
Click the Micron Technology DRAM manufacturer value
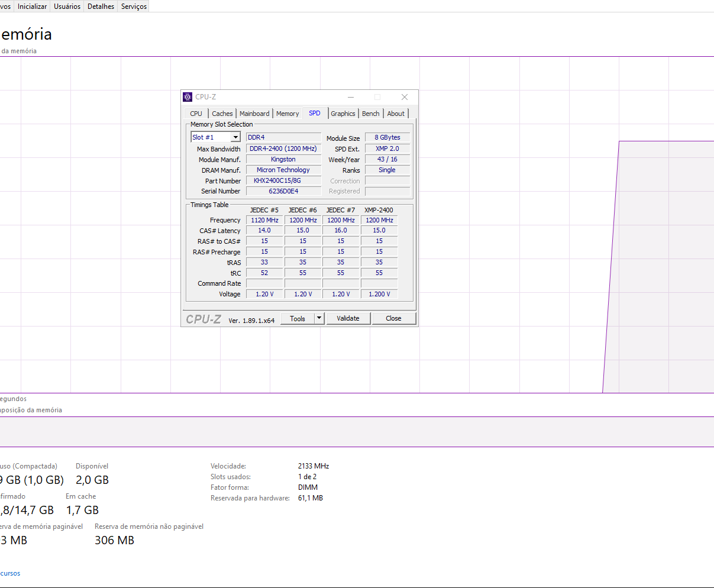(283, 170)
